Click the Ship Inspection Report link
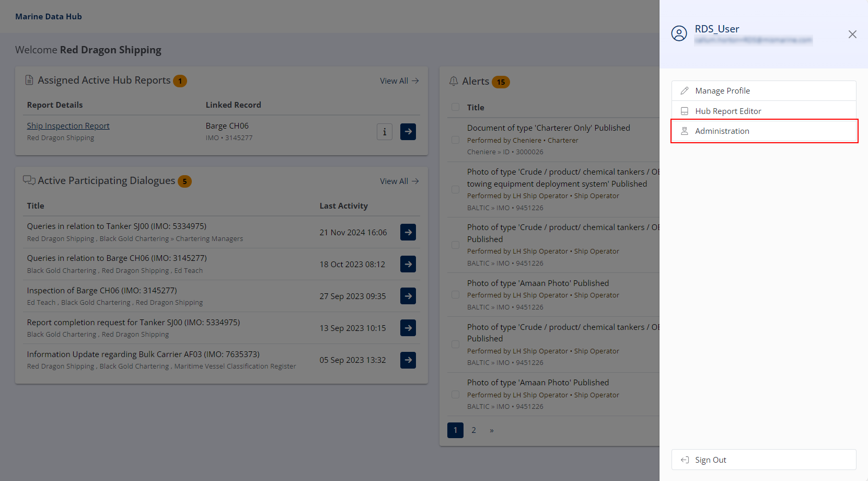 [x=68, y=126]
